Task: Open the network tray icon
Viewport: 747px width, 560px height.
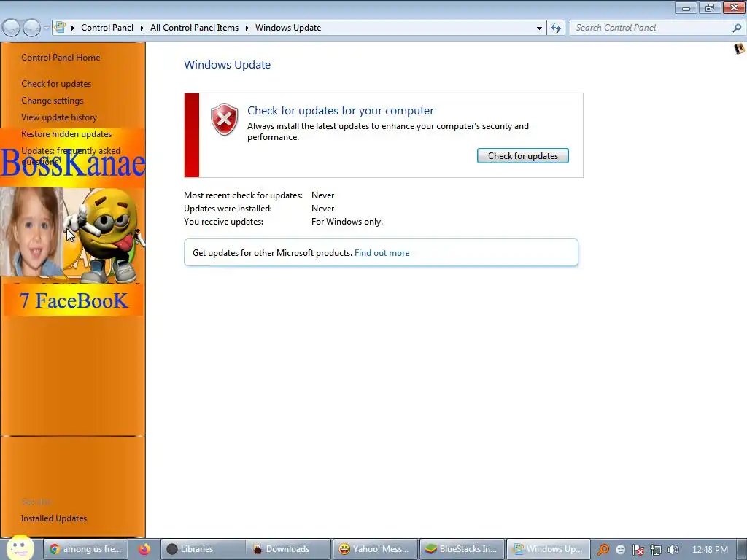Action: 656,550
